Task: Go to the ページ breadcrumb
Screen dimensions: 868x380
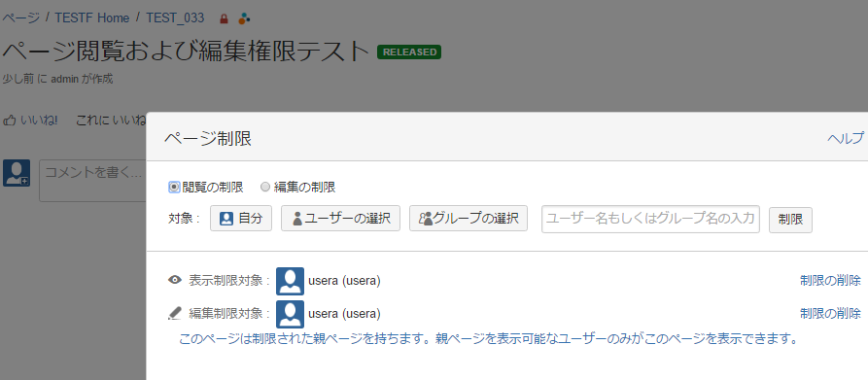Action: [x=20, y=18]
